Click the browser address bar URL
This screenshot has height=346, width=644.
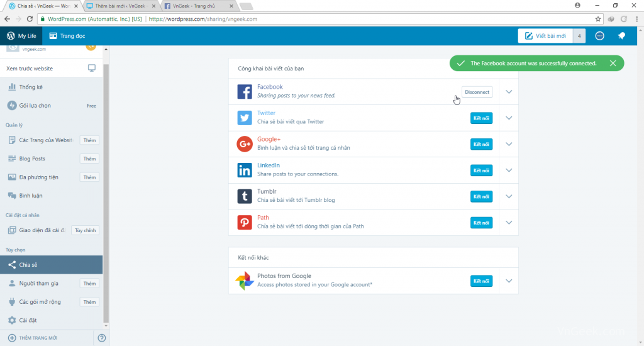coord(203,19)
